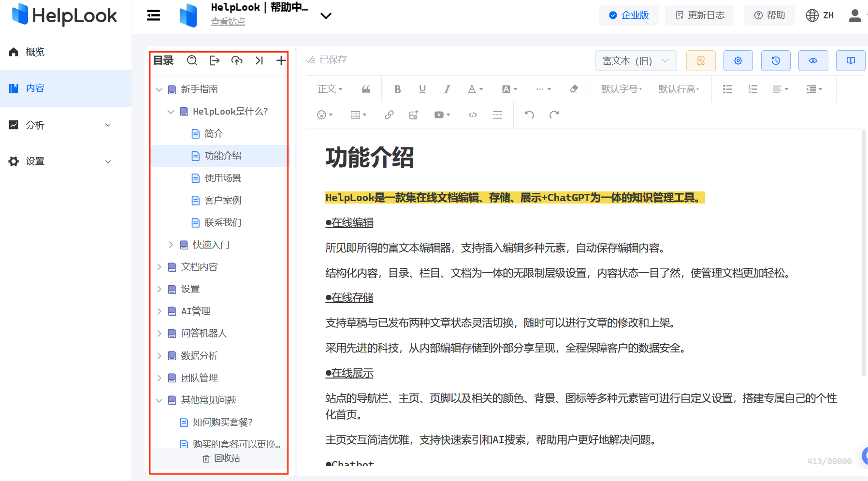This screenshot has height=481, width=868.
Task: Preview the article with the eye button
Action: click(813, 60)
